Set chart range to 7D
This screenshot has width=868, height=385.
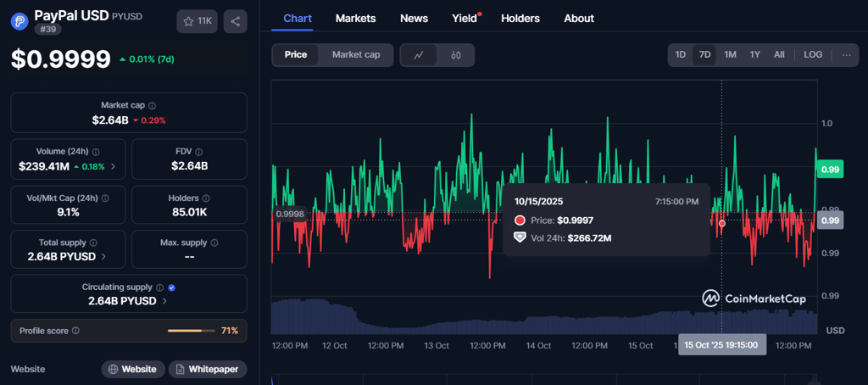coord(704,55)
